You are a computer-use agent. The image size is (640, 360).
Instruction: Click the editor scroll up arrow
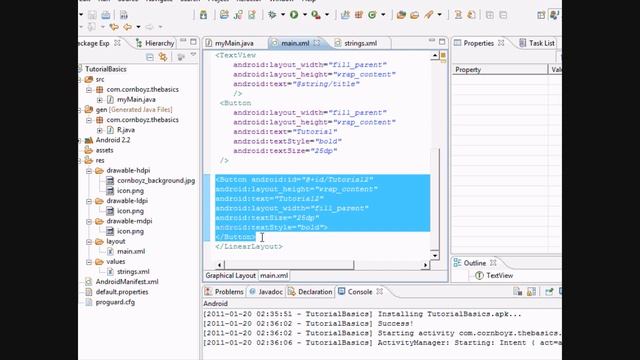point(435,56)
